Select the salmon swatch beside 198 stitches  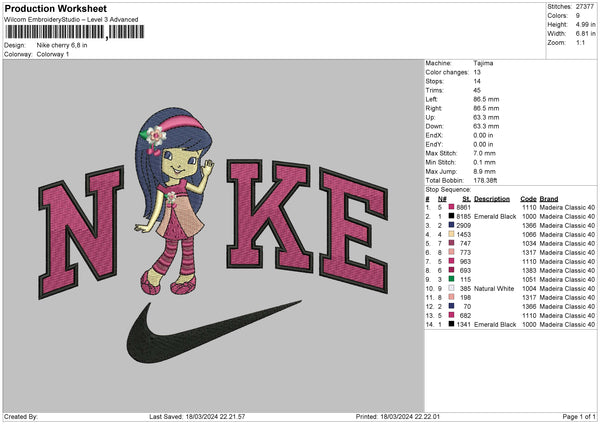451,297
